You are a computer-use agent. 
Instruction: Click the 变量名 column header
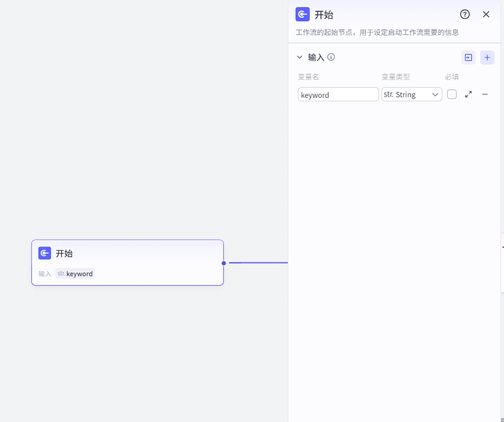308,77
